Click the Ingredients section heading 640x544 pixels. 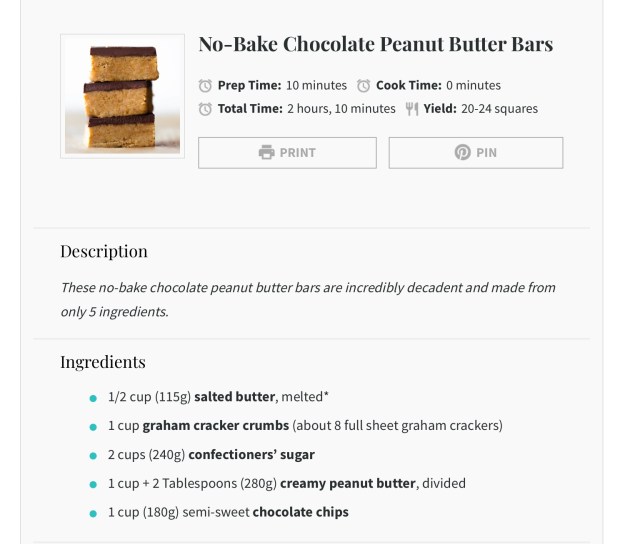pyautogui.click(x=103, y=362)
